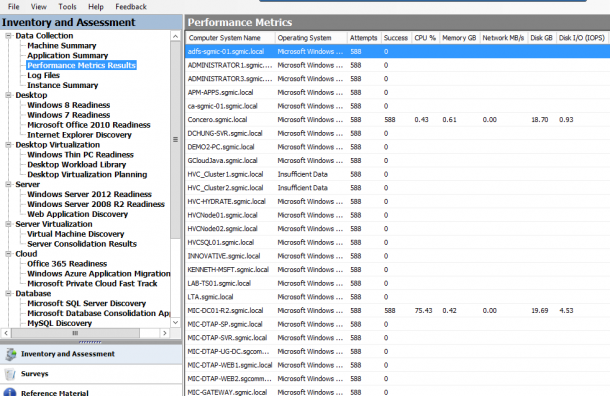This screenshot has width=610, height=396.
Task: Select Windows 7 Readiness
Action: [x=68, y=115]
